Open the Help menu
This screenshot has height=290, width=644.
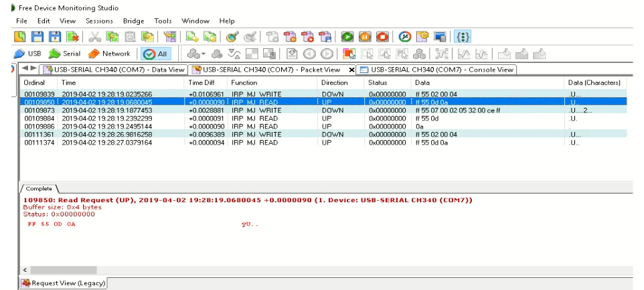(227, 21)
